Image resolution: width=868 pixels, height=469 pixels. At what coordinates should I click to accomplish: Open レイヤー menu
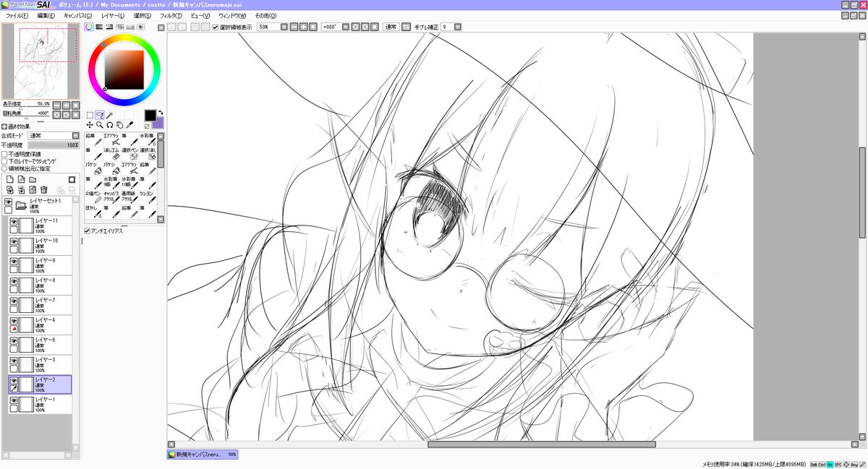click(113, 15)
